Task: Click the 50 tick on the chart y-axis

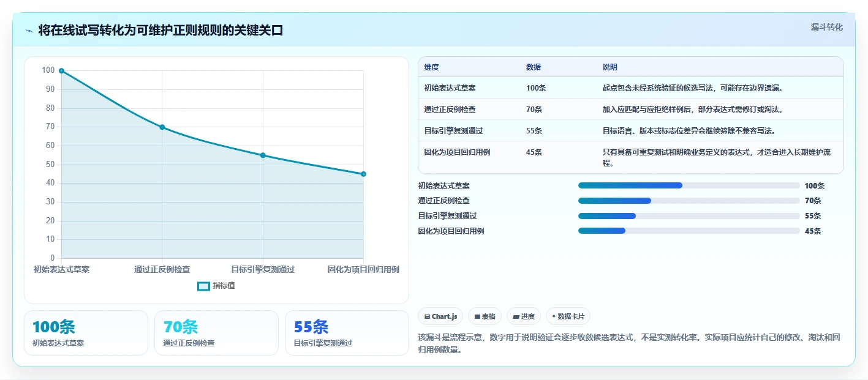Action: pos(50,165)
